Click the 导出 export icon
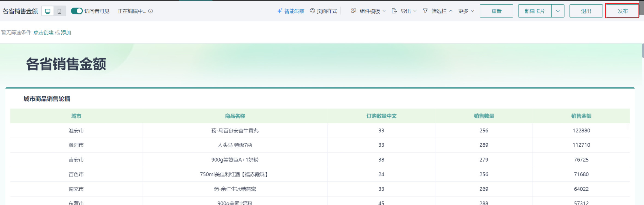 coord(394,11)
